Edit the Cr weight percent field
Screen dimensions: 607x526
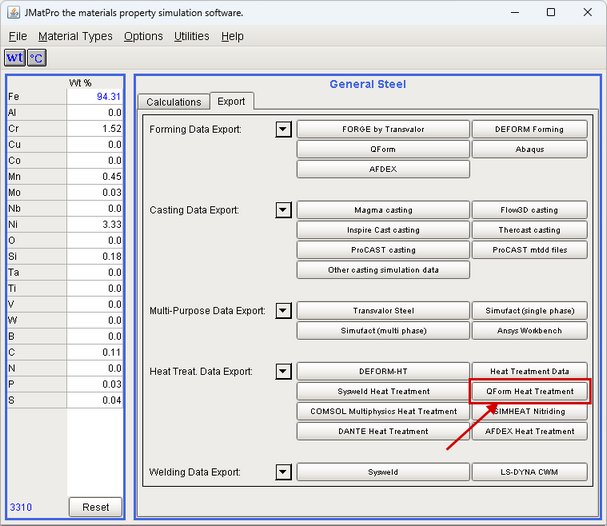point(95,129)
